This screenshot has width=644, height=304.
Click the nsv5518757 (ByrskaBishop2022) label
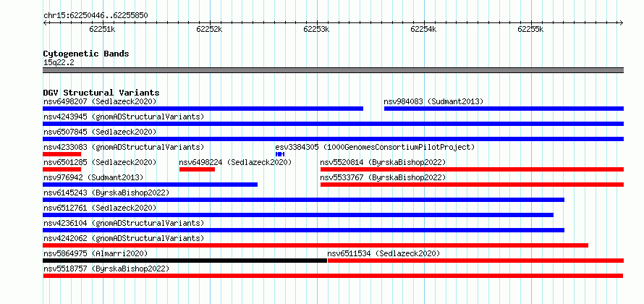(x=106, y=269)
